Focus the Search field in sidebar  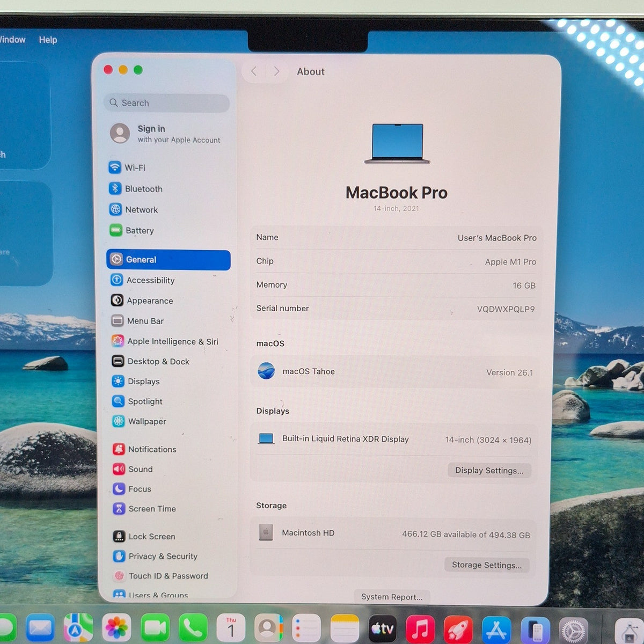pyautogui.click(x=167, y=103)
